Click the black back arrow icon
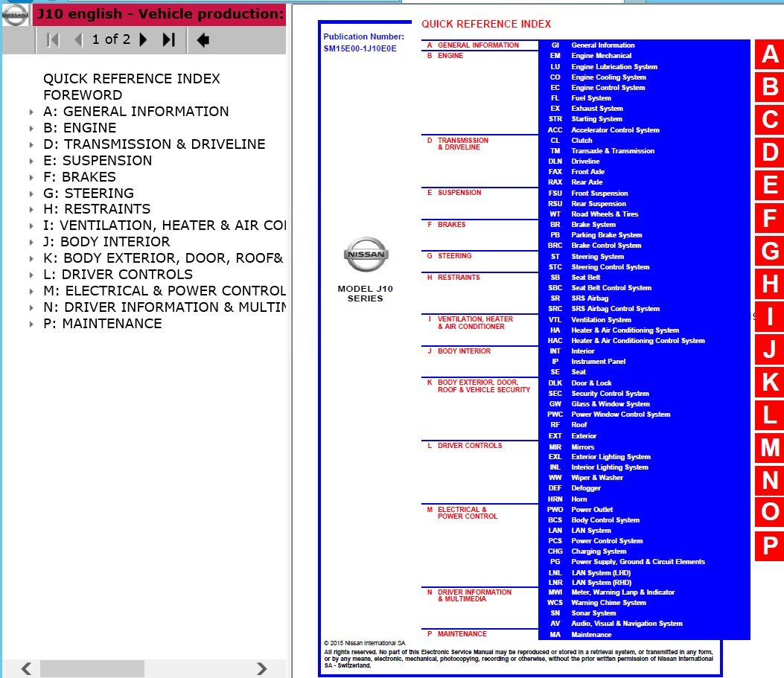 pos(203,40)
